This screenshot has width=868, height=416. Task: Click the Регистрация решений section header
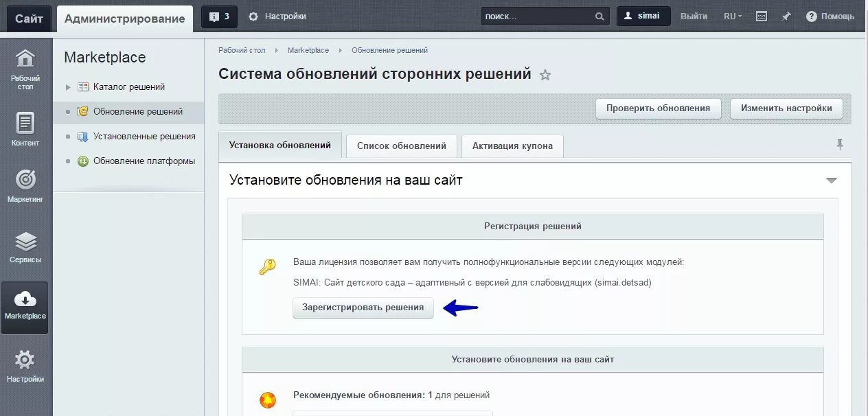[x=533, y=227]
